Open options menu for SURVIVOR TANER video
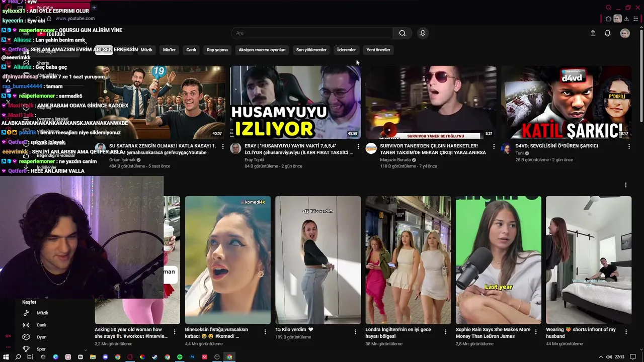Viewport: 644px width, 362px height. 494,146
